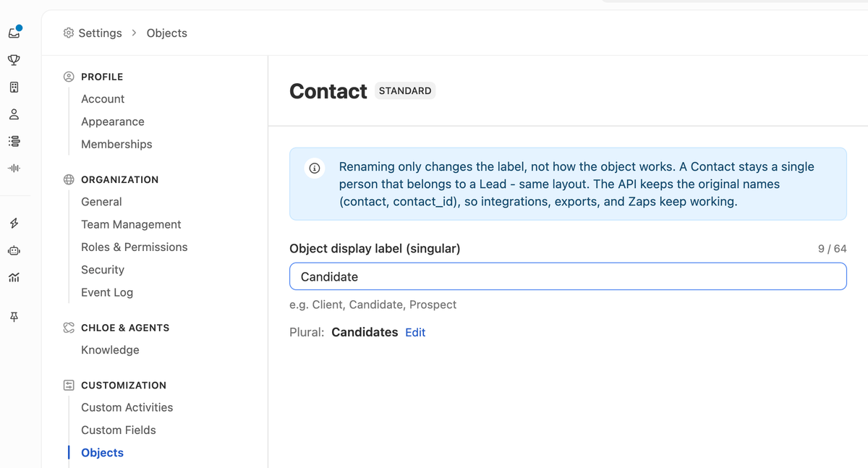Viewport: 868px width, 468px height.
Task: Click the plural label Candidates text
Action: [365, 333]
